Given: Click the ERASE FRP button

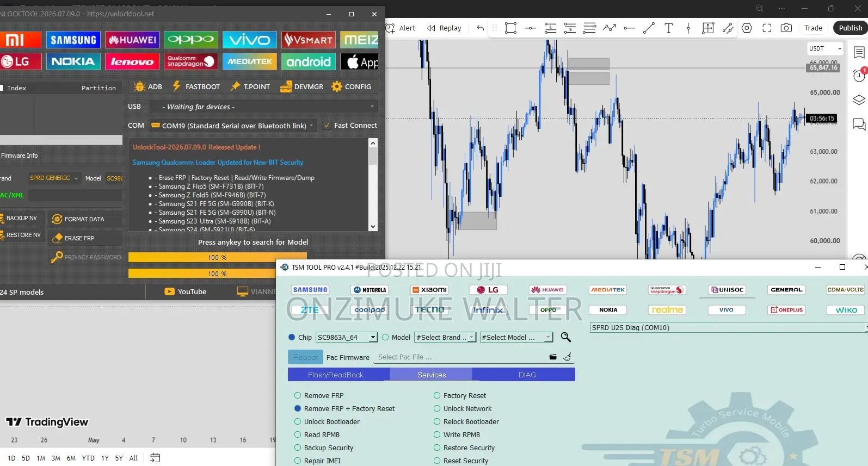Looking at the screenshot, I should tap(85, 238).
